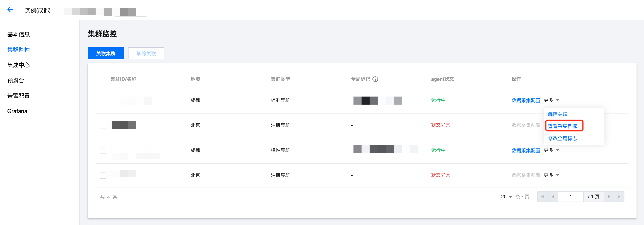The width and height of the screenshot is (644, 225).
Task: Toggle select-all checkbox in table header
Action: (103, 79)
